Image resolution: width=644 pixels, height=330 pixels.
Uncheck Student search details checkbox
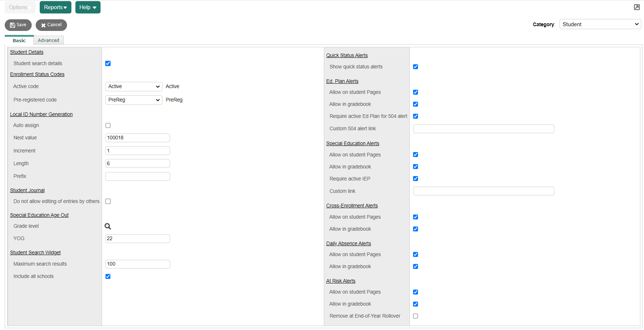108,63
